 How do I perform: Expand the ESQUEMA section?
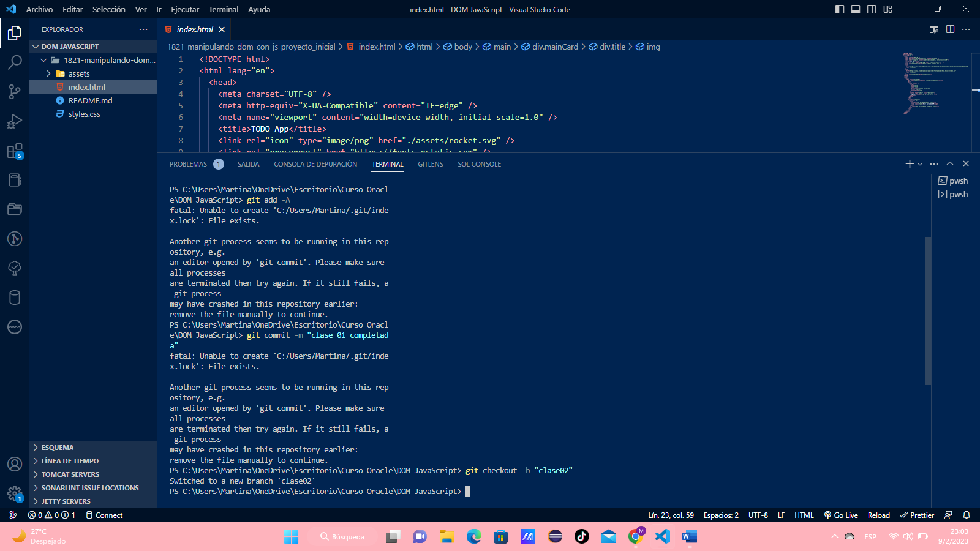pos(93,448)
